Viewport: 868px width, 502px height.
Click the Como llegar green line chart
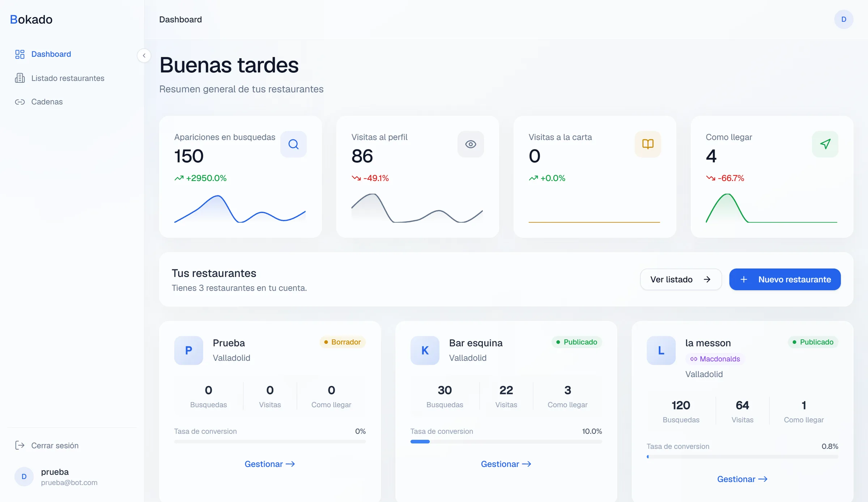[771, 208]
